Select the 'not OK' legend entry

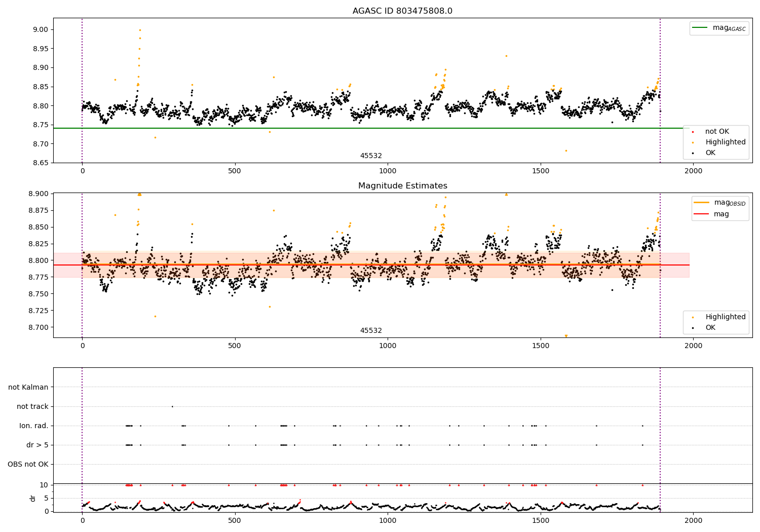pos(717,132)
